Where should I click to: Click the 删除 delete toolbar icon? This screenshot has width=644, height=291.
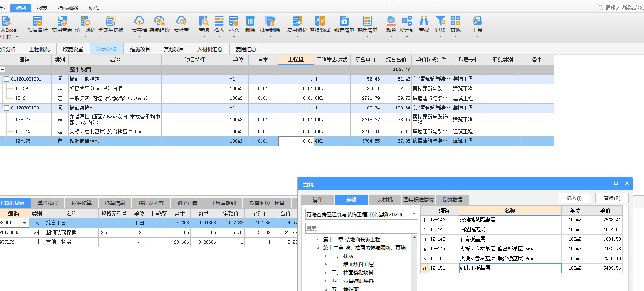pos(250,24)
